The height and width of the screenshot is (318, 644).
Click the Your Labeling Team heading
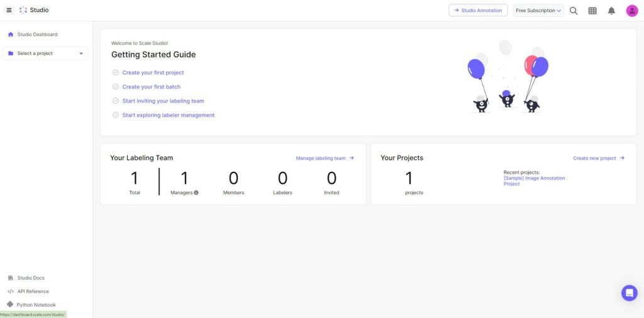[142, 157]
